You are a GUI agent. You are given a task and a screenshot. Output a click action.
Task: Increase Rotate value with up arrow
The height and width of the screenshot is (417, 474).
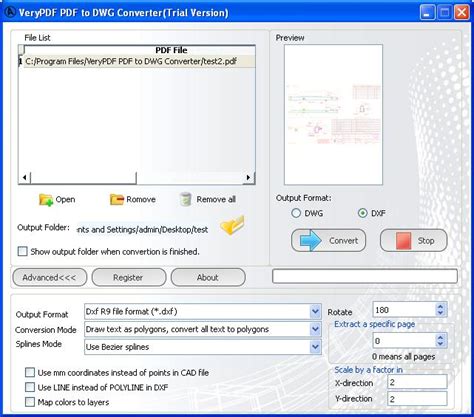440,307
